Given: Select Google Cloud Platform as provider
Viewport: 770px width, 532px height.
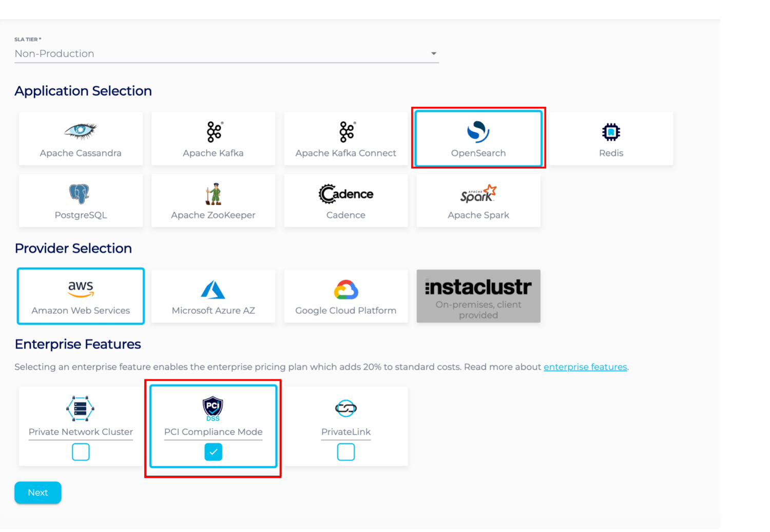Looking at the screenshot, I should (x=345, y=296).
